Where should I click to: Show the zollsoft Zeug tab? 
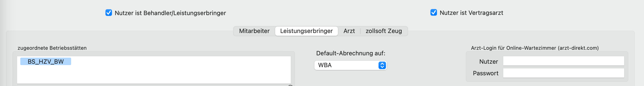[x=384, y=31]
